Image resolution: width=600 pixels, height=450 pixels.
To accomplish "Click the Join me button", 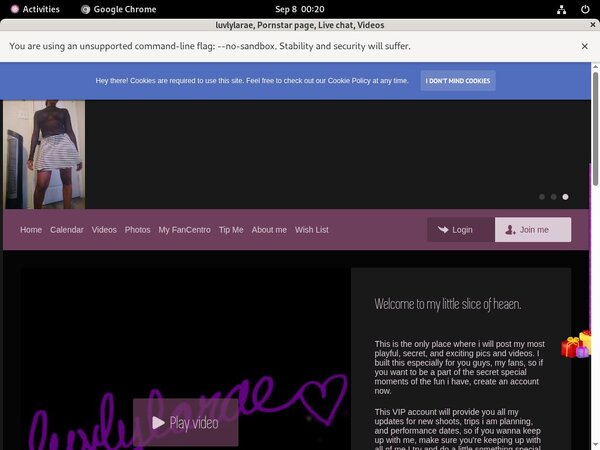I will (532, 230).
